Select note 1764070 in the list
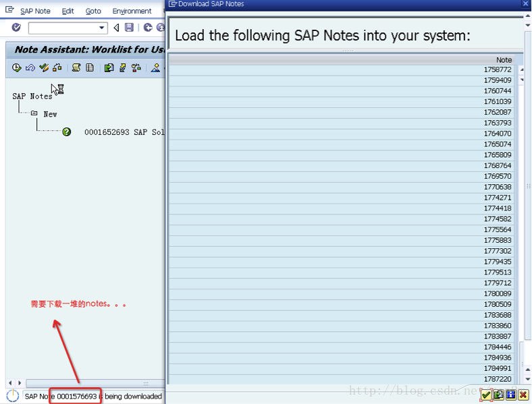Image resolution: width=532 pixels, height=404 pixels. tap(342, 134)
